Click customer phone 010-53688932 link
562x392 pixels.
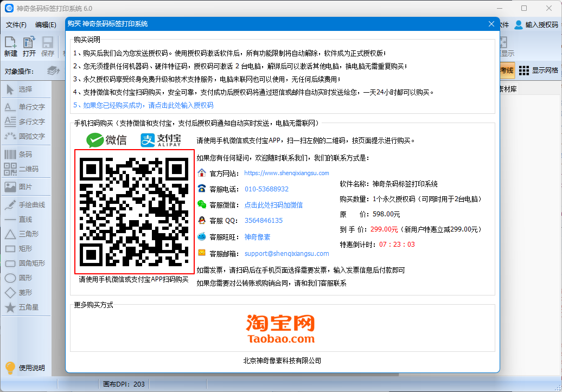point(267,189)
